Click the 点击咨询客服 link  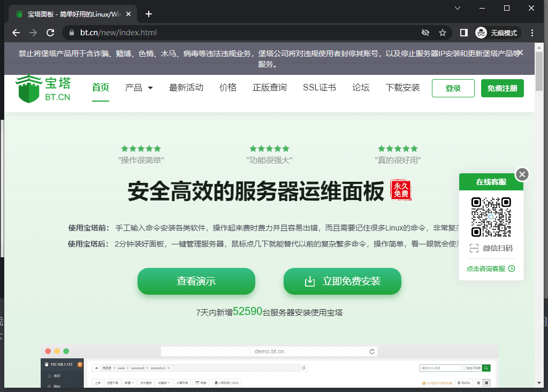[490, 268]
